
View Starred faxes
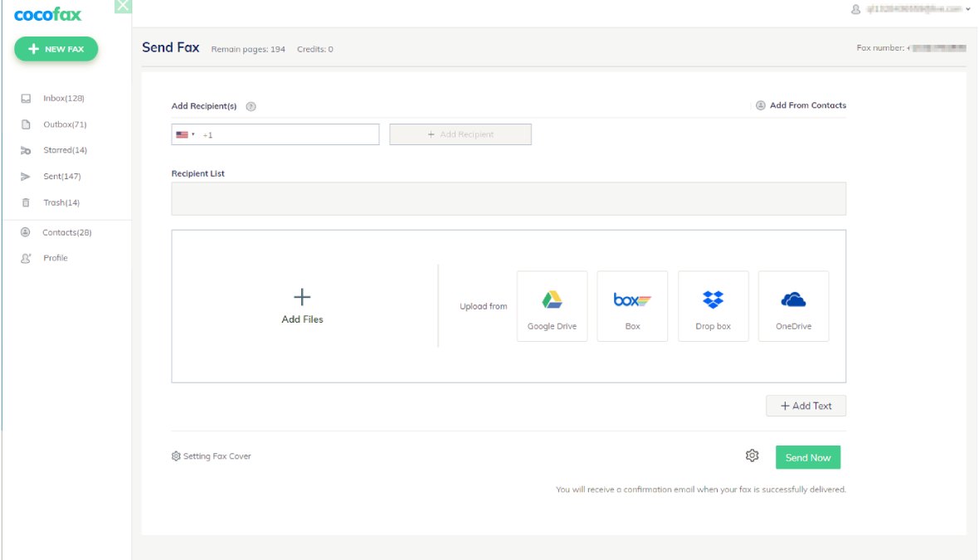point(64,150)
